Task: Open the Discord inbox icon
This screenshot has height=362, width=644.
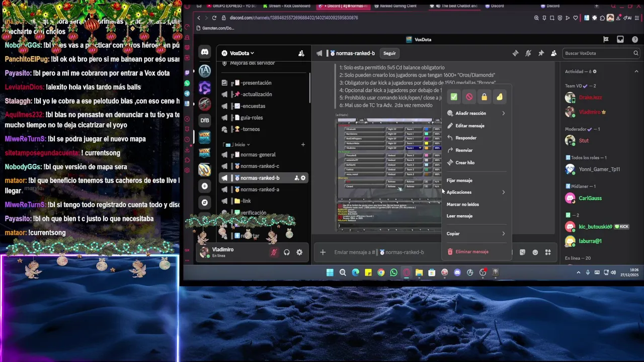Action: [x=620, y=39]
